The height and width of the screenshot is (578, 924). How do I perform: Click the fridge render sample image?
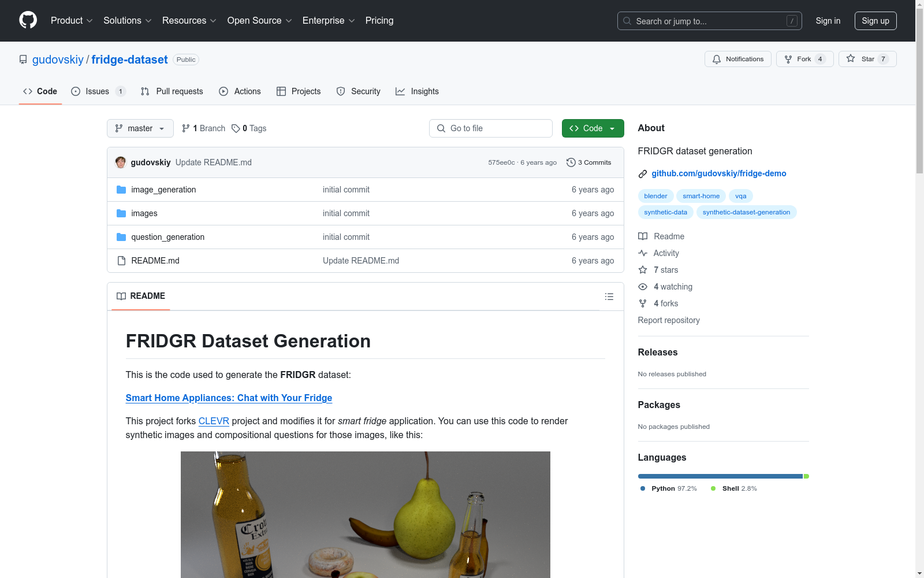[x=366, y=514]
